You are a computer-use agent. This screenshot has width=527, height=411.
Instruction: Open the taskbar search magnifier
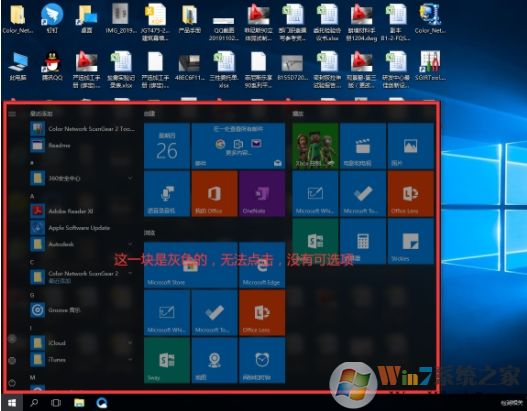pyautogui.click(x=34, y=403)
